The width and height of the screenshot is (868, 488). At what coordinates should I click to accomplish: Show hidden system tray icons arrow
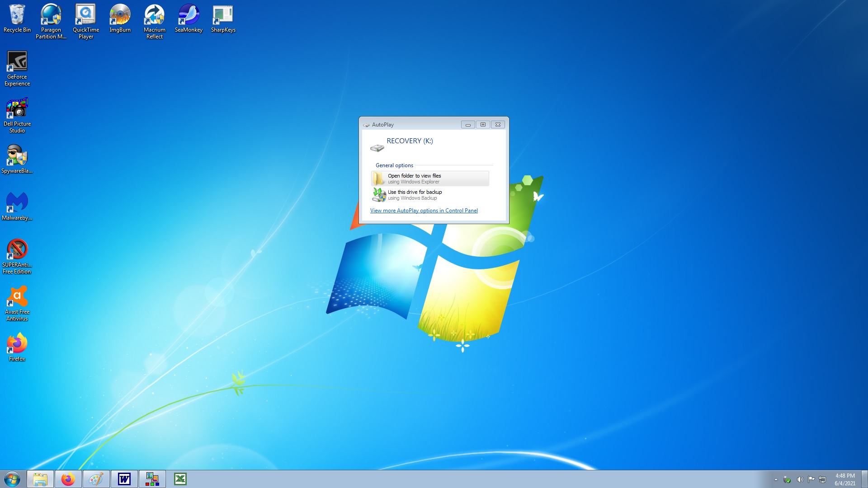[x=776, y=479]
